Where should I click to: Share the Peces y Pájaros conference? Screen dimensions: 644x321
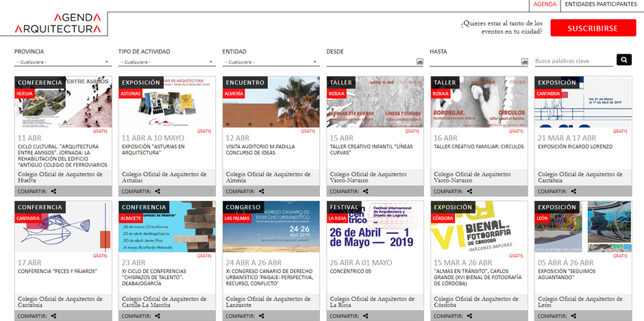pyautogui.click(x=54, y=316)
